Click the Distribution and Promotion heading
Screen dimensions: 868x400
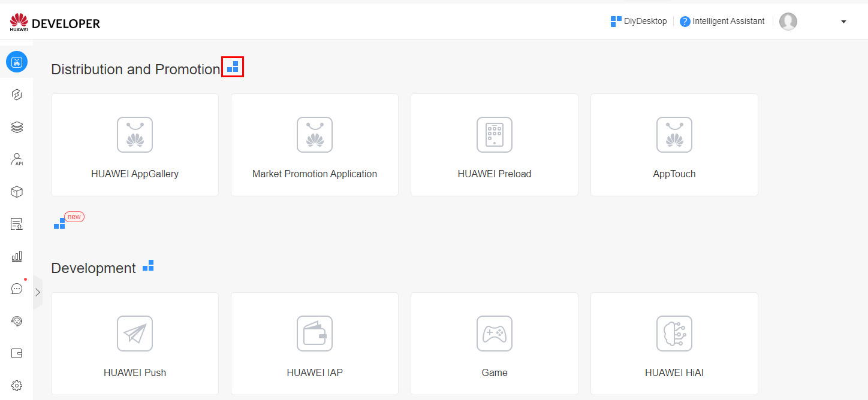pos(135,69)
